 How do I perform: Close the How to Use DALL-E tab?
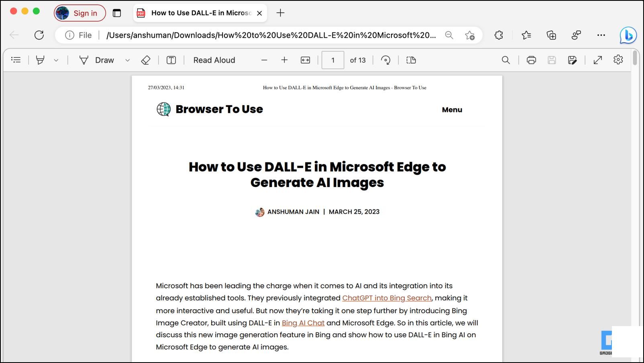259,13
